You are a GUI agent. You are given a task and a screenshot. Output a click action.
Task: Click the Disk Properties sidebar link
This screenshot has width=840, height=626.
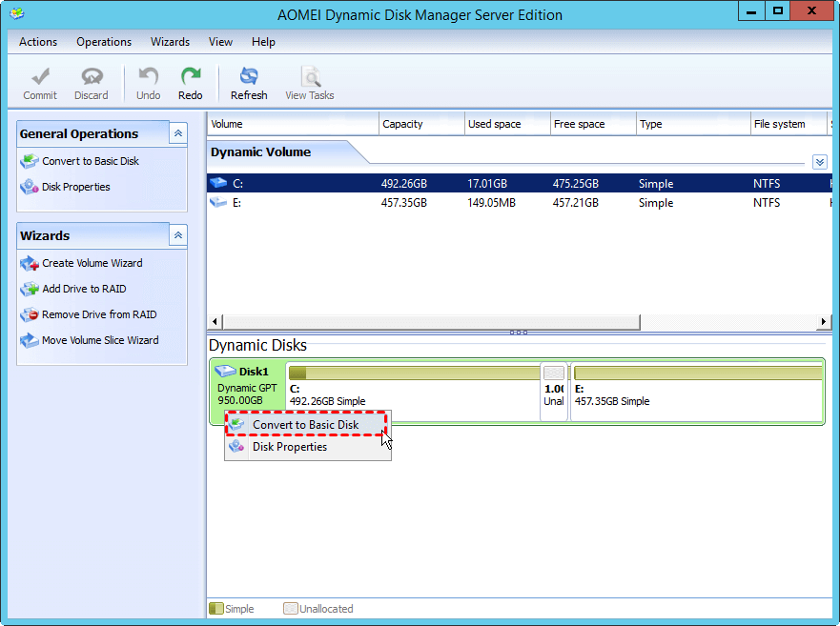(x=76, y=187)
